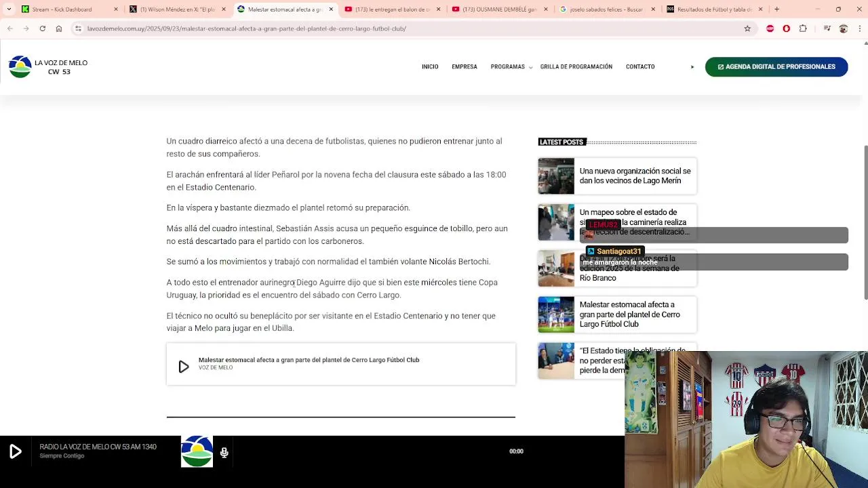Click the 00:00 radio time display
The image size is (868, 488).
point(516,451)
